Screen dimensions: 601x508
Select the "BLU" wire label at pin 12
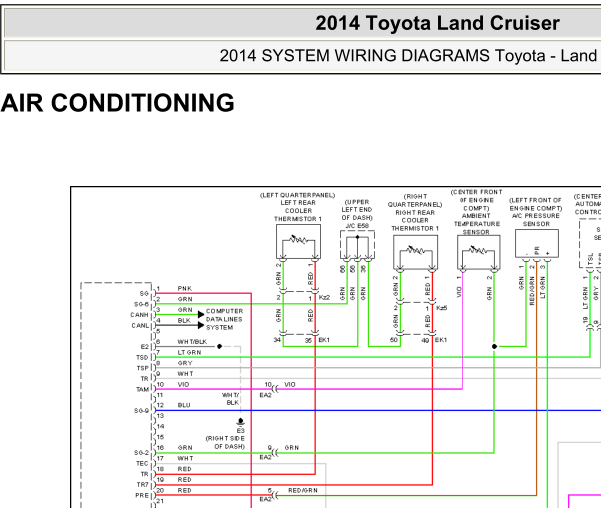[184, 405]
